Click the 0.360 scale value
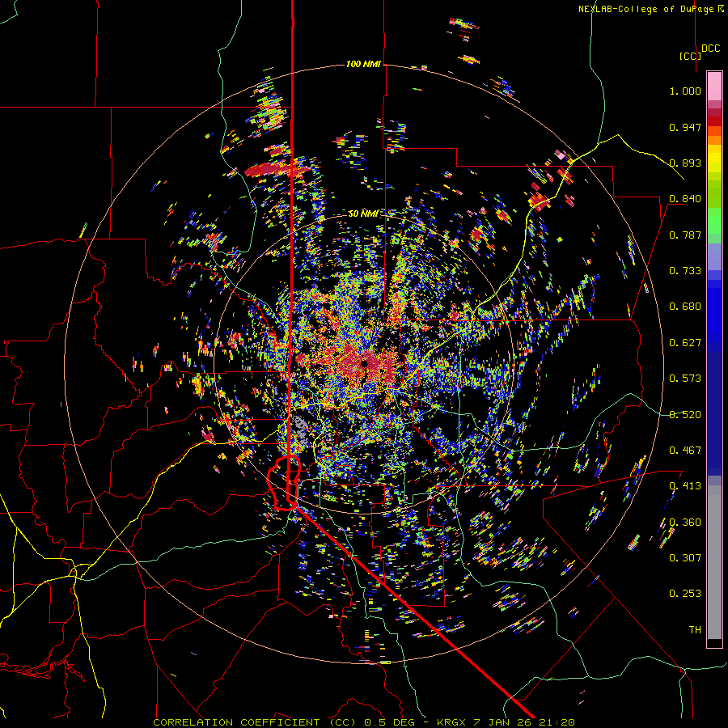The height and width of the screenshot is (728, 728). 685,523
